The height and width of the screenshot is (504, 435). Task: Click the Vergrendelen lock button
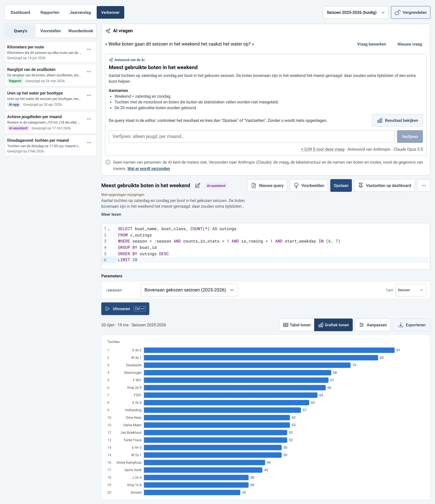click(x=410, y=12)
